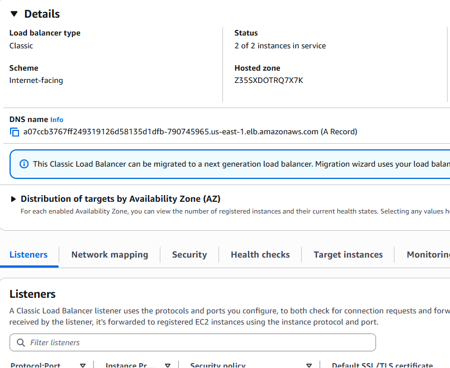Sort by Protocol:Port column arrow

point(83,365)
